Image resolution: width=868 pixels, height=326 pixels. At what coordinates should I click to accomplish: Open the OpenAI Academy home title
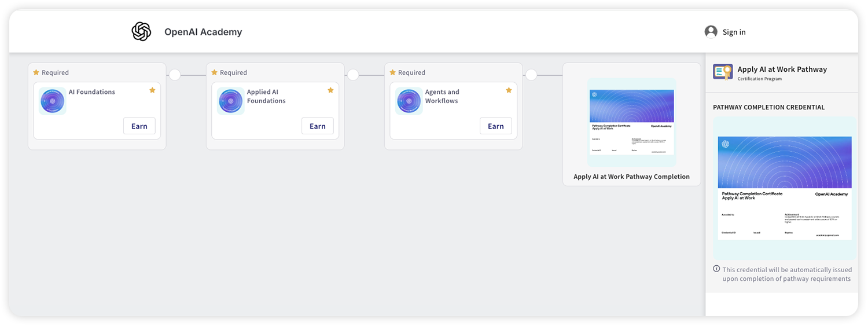(x=203, y=32)
